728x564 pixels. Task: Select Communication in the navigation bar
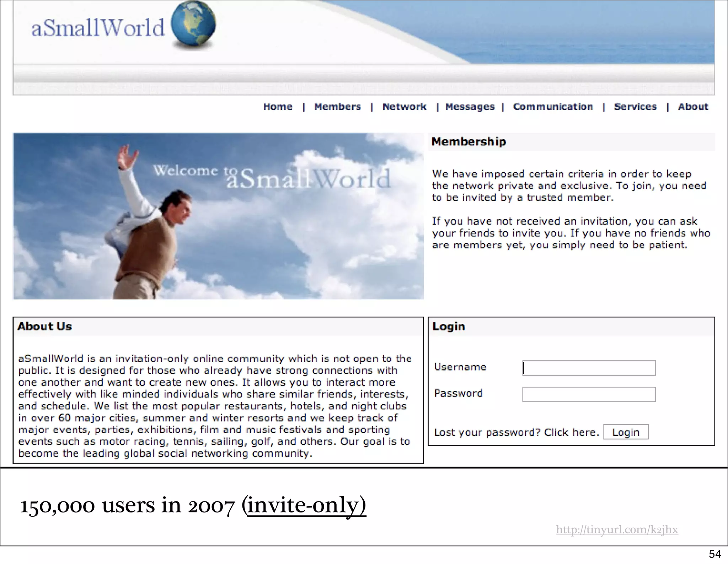[x=553, y=107]
